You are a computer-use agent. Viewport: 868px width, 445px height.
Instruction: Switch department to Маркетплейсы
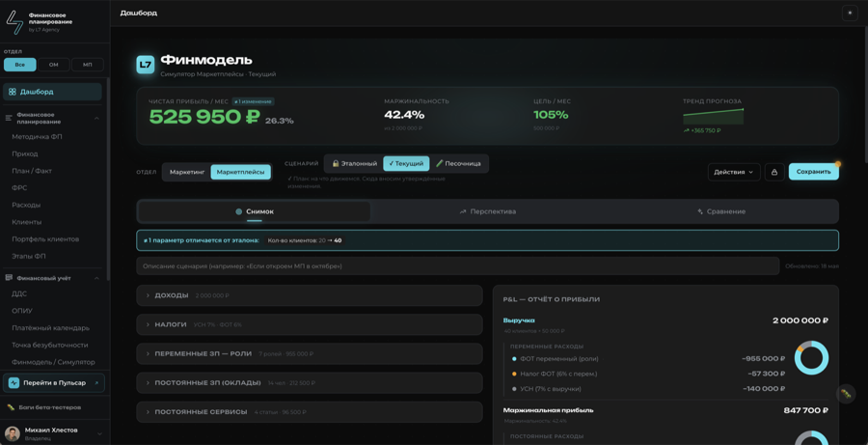coord(241,173)
